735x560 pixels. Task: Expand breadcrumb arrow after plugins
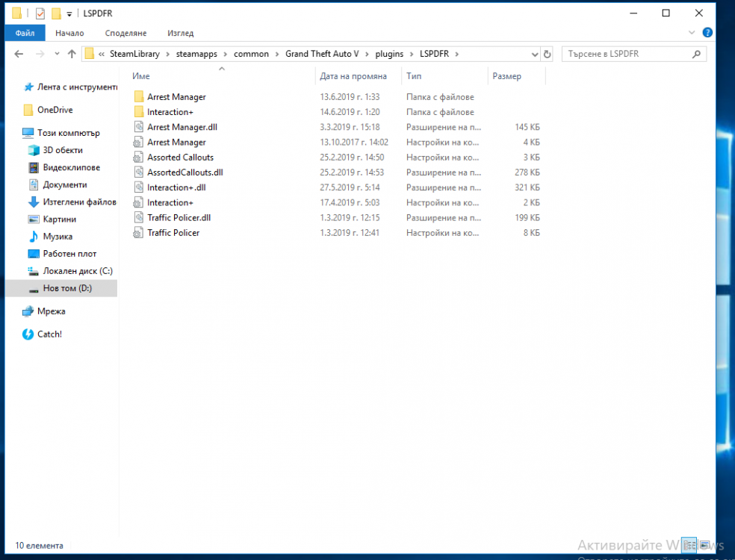412,55
